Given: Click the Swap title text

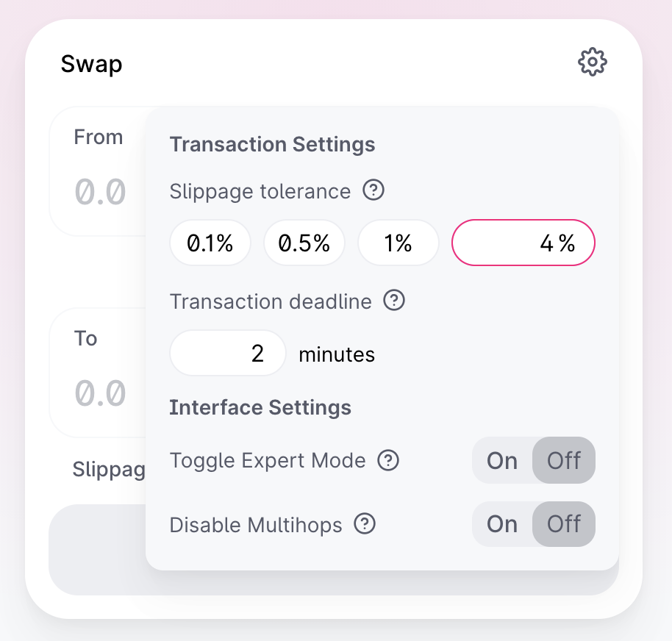Looking at the screenshot, I should (x=91, y=64).
